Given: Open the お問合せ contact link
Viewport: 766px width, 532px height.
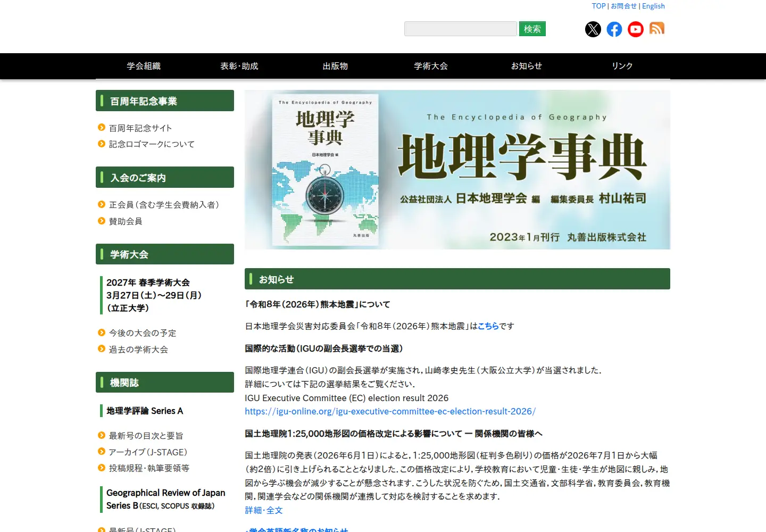Looking at the screenshot, I should 623,6.
